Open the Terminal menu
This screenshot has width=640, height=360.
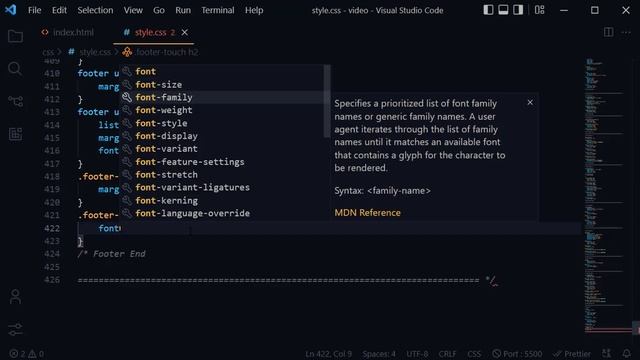click(218, 10)
